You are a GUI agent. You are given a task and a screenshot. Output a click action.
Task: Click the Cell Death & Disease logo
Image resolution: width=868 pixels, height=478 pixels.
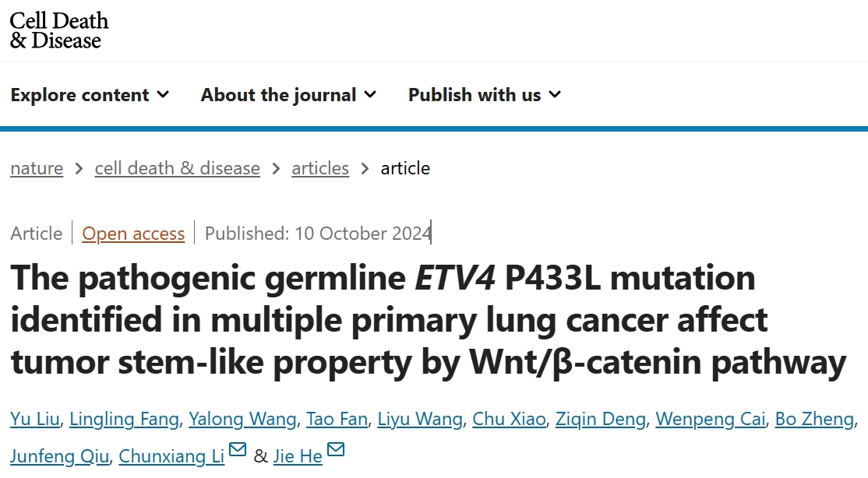[x=58, y=30]
